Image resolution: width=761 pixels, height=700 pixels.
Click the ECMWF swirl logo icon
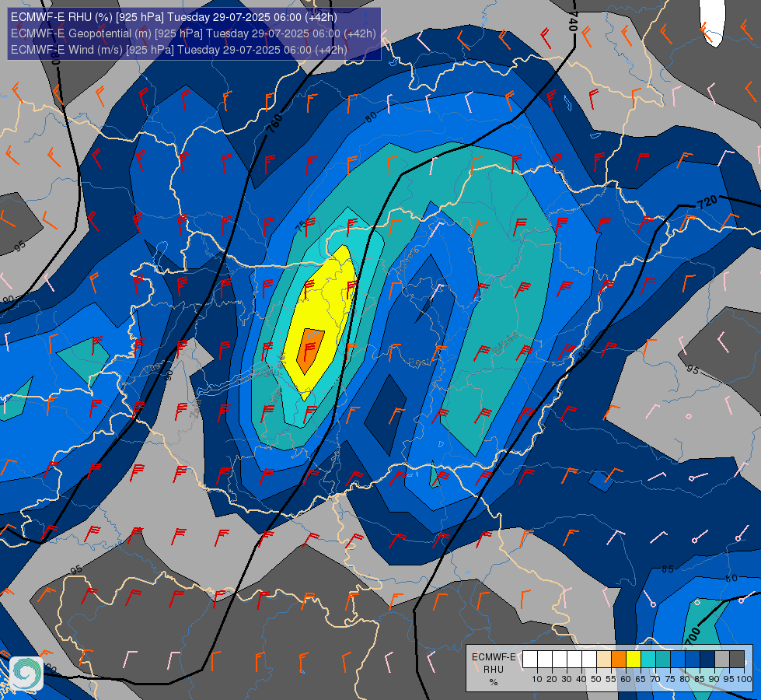26,674
